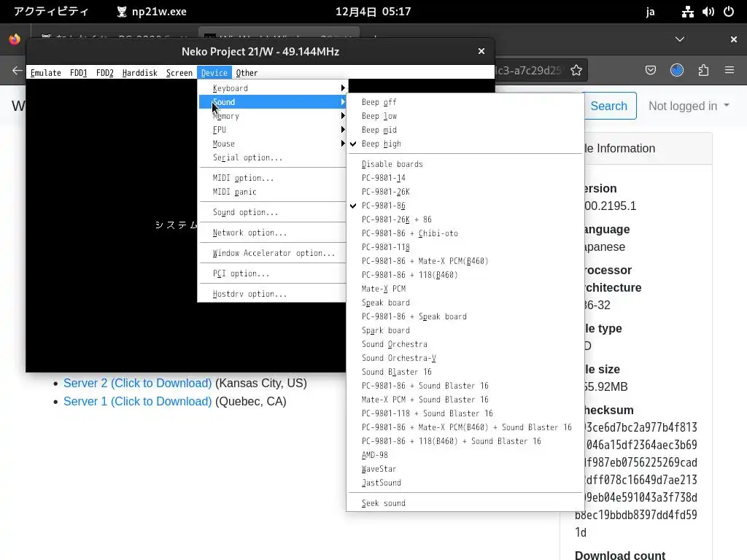Click Server 1 download link

pos(137,402)
